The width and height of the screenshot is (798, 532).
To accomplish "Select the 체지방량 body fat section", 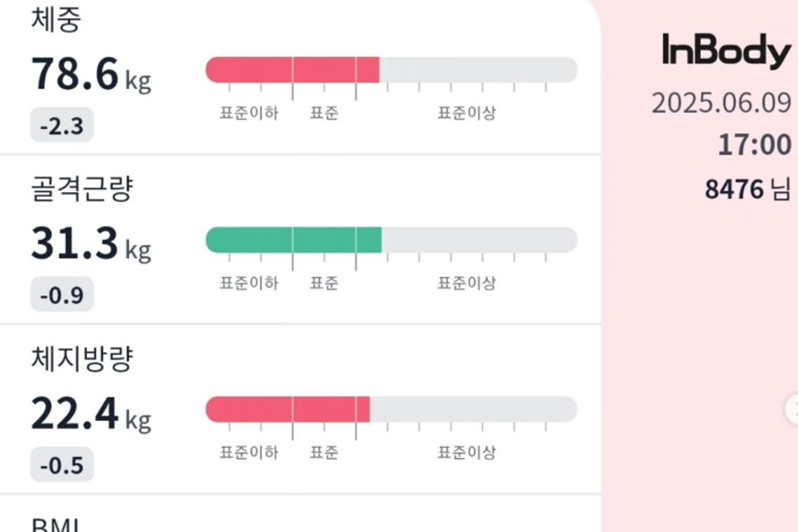I will click(x=81, y=357).
